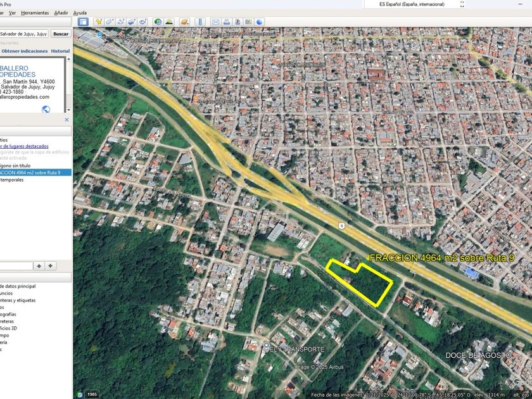The height and width of the screenshot is (399, 532).
Task: Select the 'ería' layer row
Action: pyautogui.click(x=4, y=343)
